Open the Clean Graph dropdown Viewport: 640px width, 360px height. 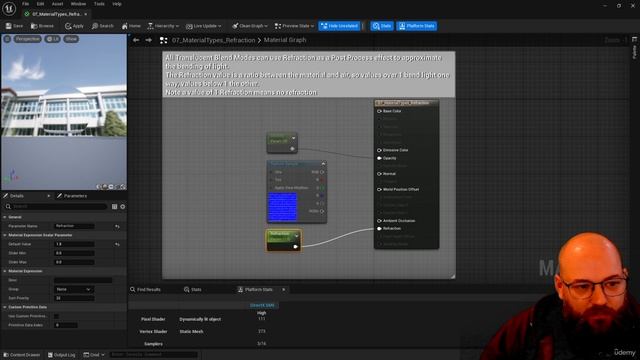coord(250,26)
